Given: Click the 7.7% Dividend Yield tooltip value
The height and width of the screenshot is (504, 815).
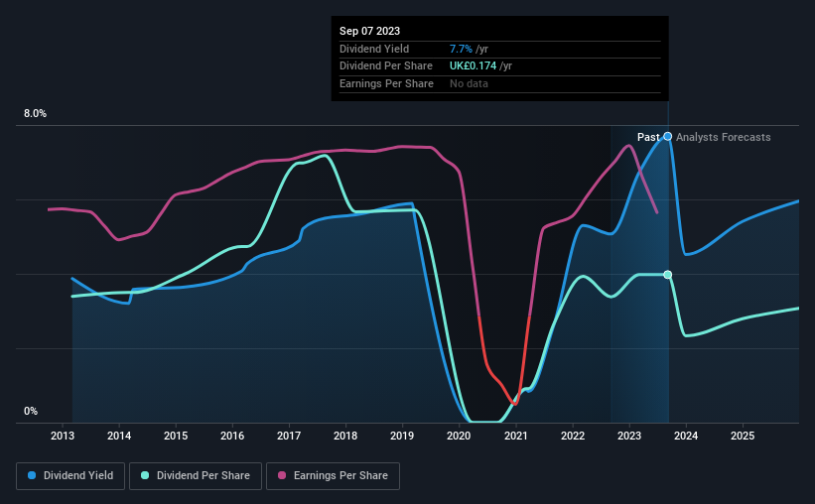Looking at the screenshot, I should coord(461,49).
